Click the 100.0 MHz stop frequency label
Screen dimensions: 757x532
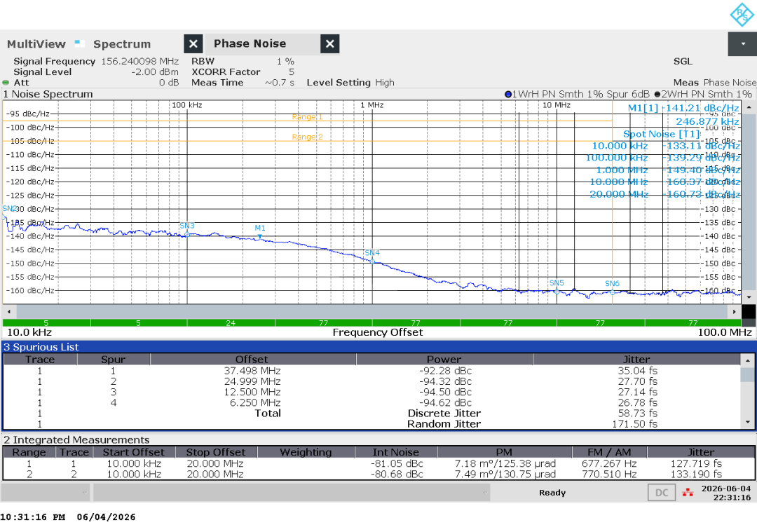click(725, 332)
